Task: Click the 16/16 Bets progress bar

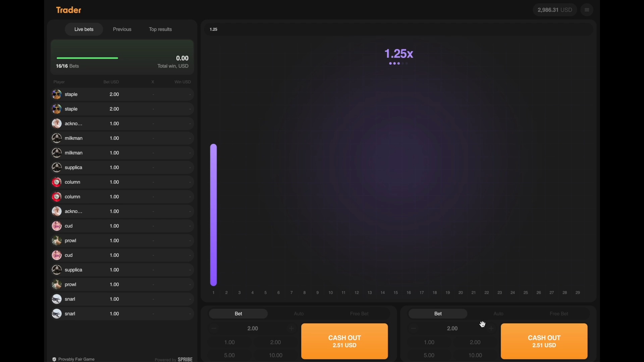Action: [x=87, y=58]
